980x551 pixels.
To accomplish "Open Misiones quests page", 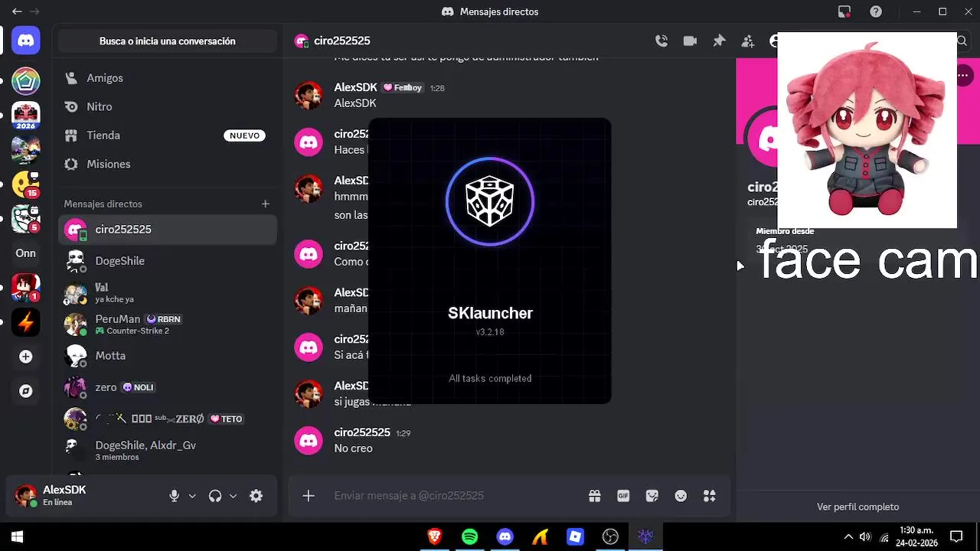I will [167, 164].
